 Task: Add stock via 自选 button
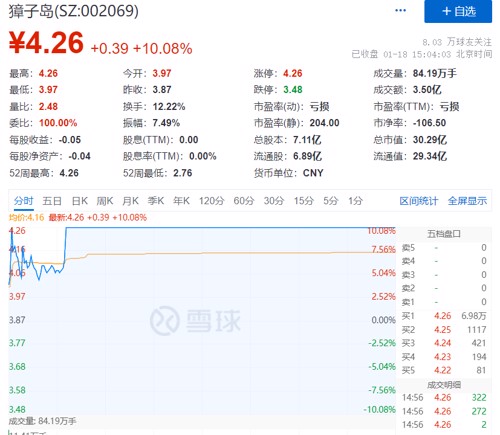tap(458, 11)
